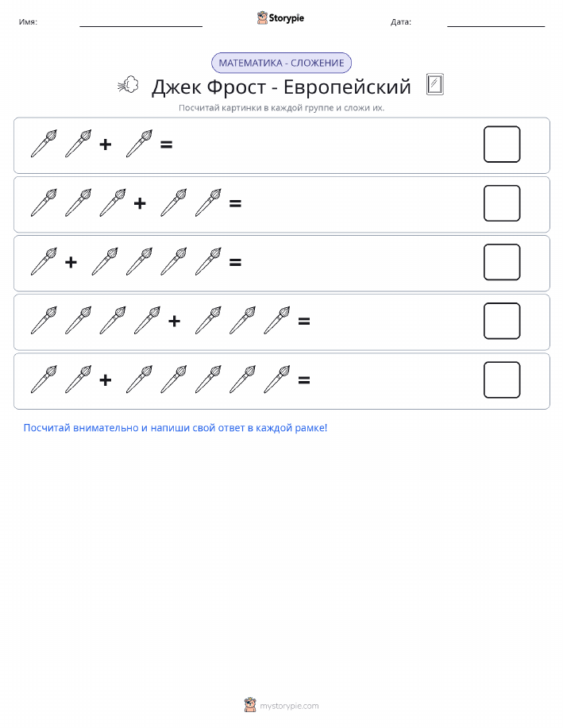Click the wind cloud icon beside the title
The width and height of the screenshot is (563, 728).
point(128,85)
